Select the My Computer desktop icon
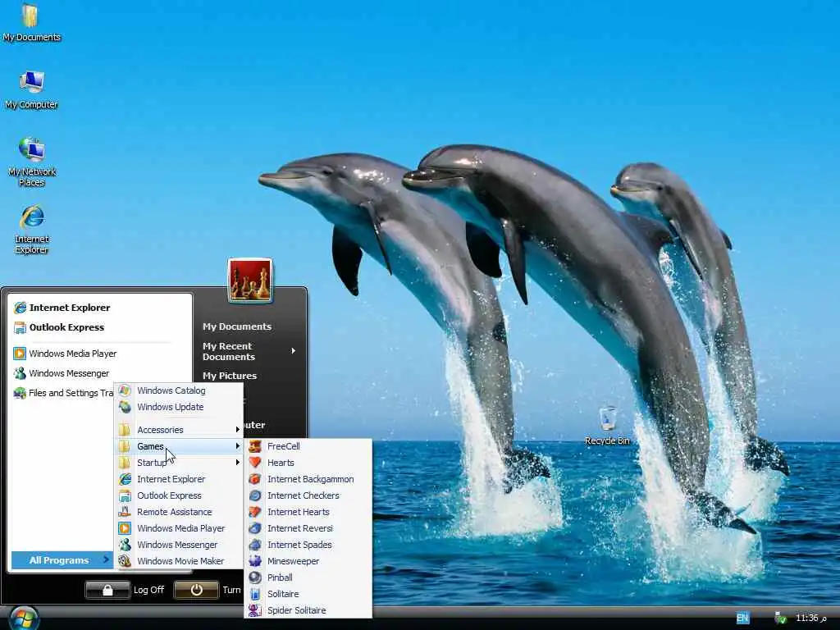Viewport: 840px width, 630px height. [x=31, y=90]
